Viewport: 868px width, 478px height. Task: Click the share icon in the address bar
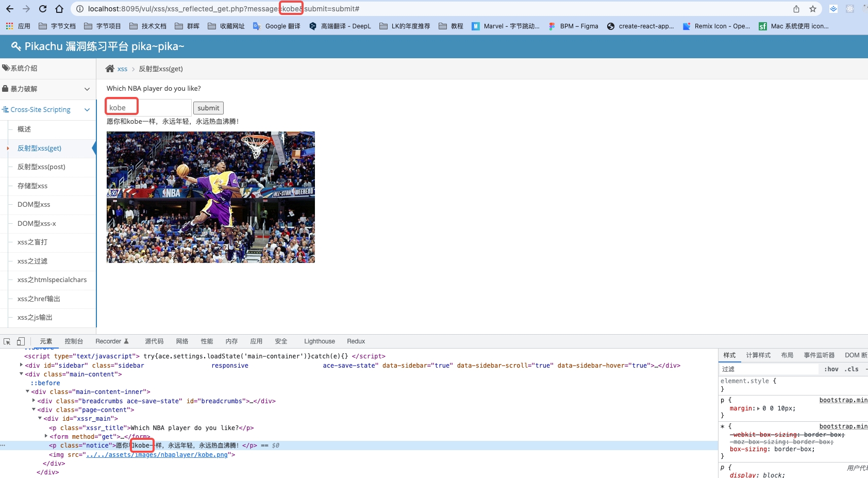click(796, 9)
